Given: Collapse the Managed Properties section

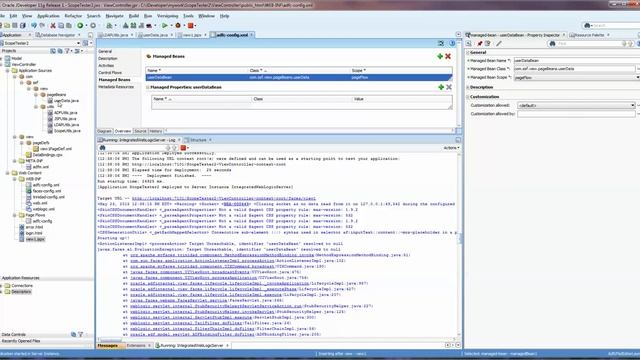Looking at the screenshot, I should [148, 87].
